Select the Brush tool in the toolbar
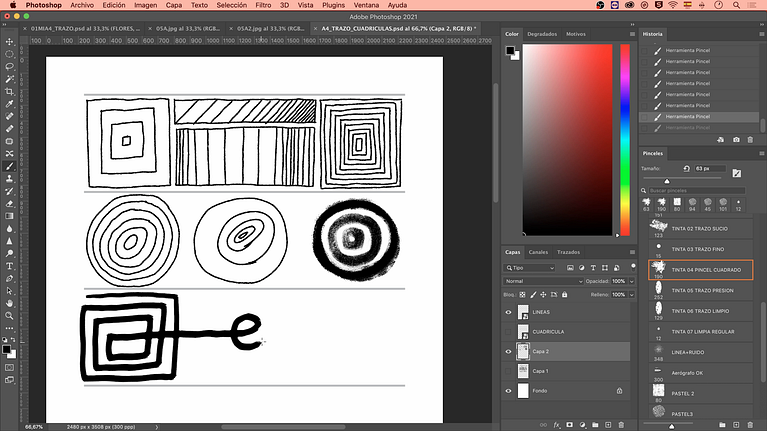 [x=9, y=166]
